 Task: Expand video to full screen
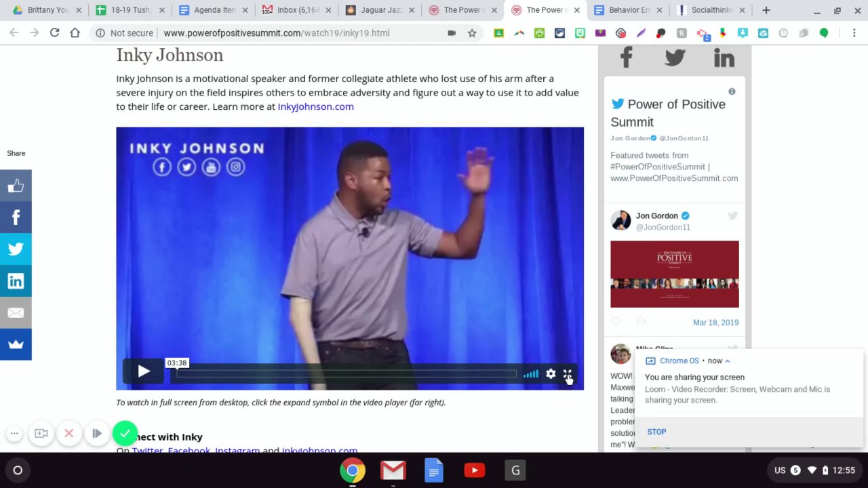(x=568, y=373)
